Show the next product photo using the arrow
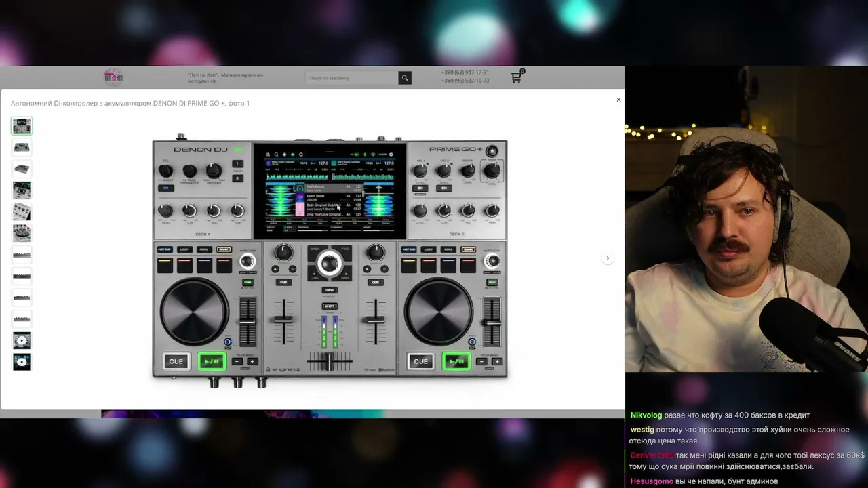The height and width of the screenshot is (488, 868). click(x=608, y=258)
